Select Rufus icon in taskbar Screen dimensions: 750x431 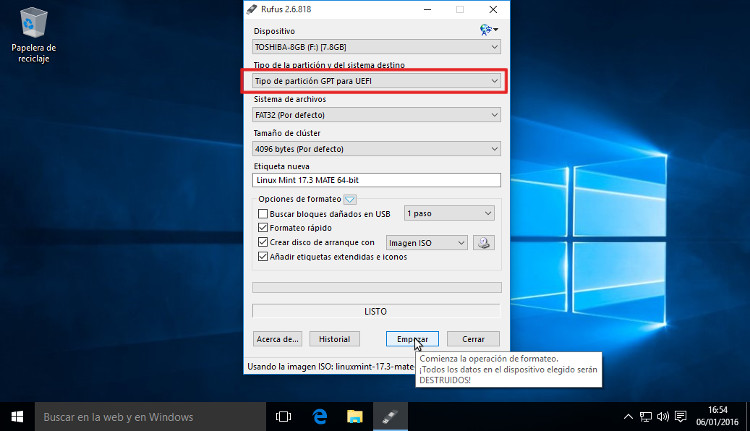coord(390,417)
